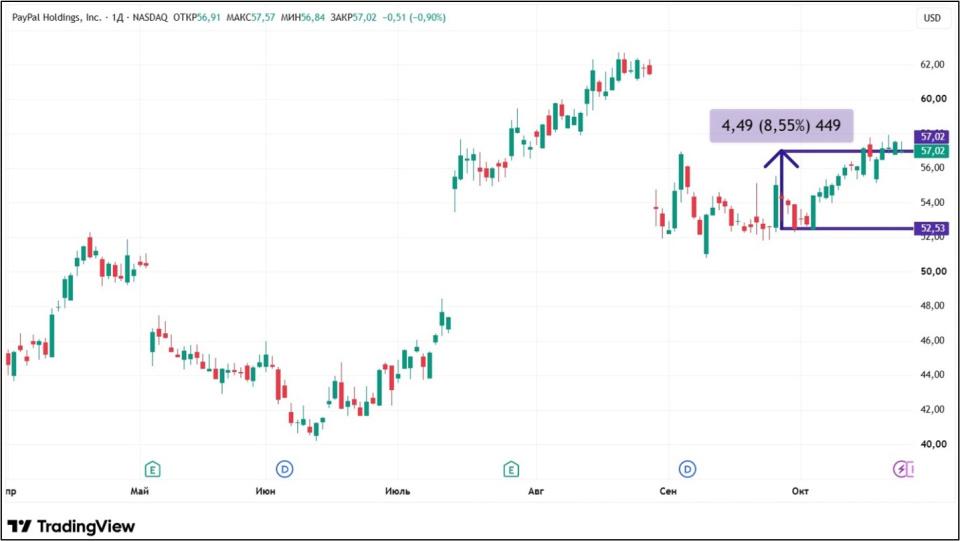Click the D event marker near Июн
The height and width of the screenshot is (541, 960).
click(x=285, y=469)
